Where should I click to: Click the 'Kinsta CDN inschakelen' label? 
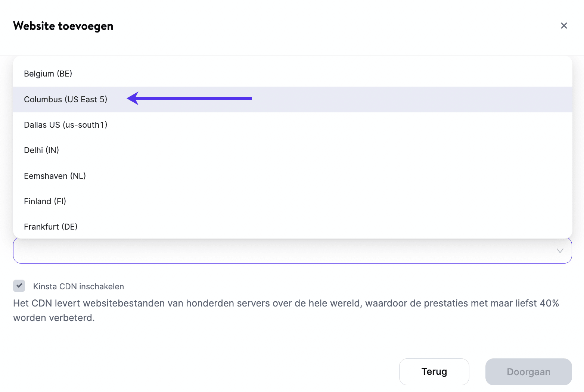[x=78, y=287]
